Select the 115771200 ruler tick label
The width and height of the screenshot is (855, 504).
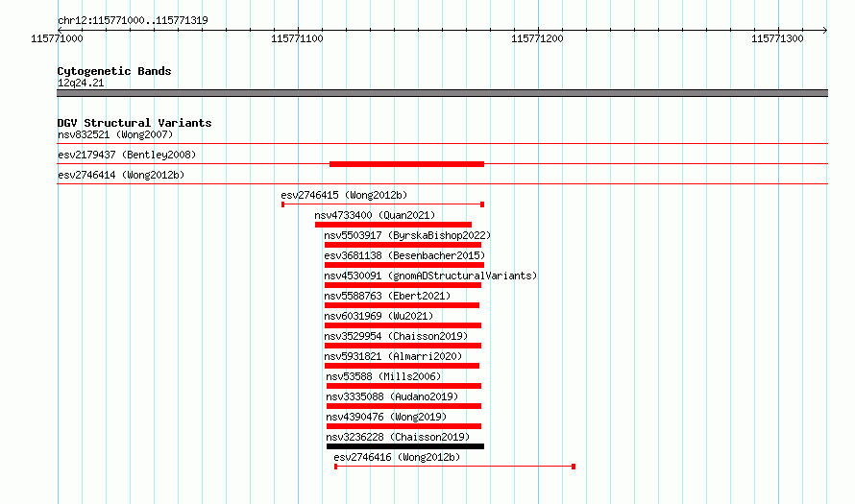(x=537, y=38)
